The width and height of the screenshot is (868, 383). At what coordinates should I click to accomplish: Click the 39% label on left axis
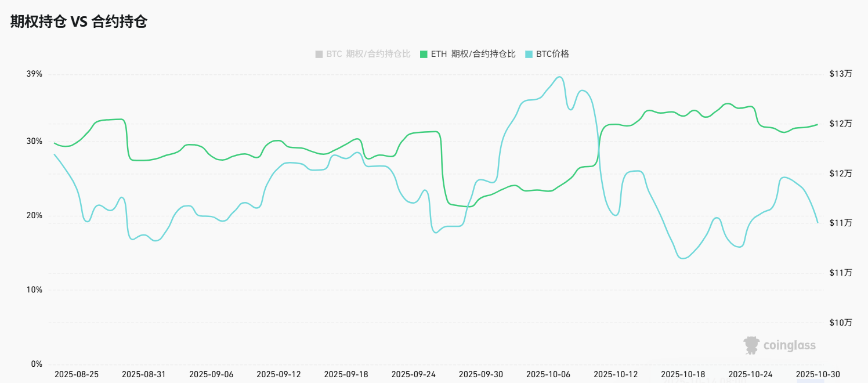pyautogui.click(x=35, y=74)
